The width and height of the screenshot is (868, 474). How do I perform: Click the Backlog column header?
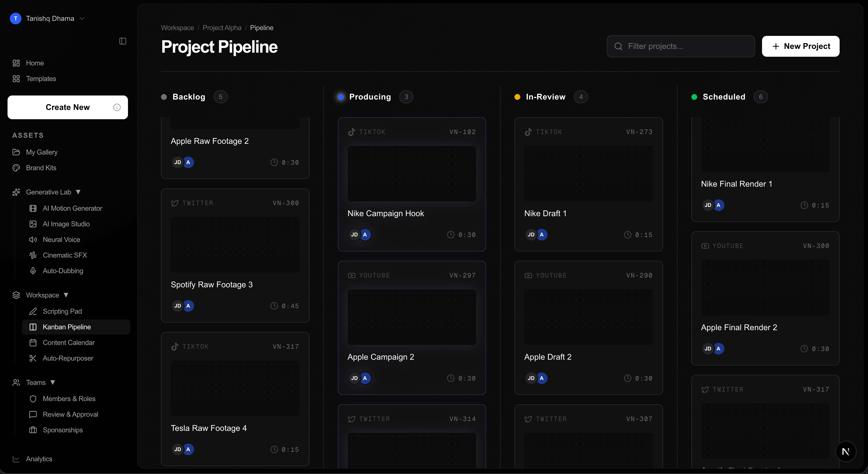pos(189,97)
